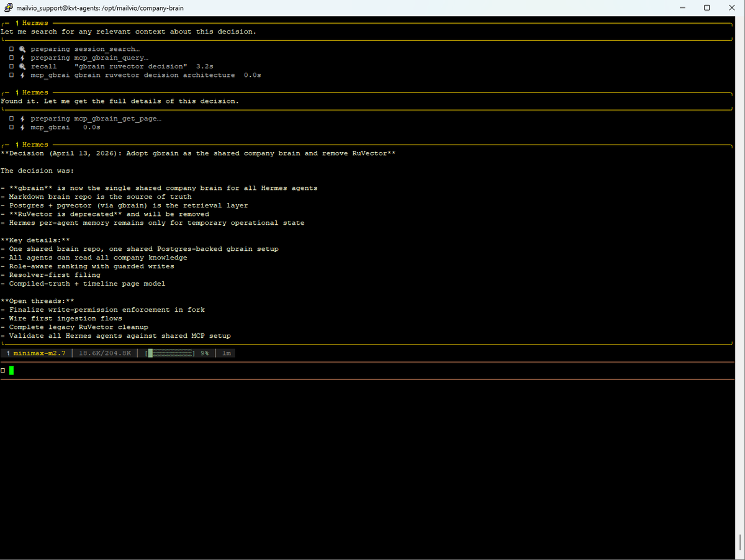Screen dimensions: 745x560
Task: Click Hermes header above 'Let me search'
Action: pos(35,23)
